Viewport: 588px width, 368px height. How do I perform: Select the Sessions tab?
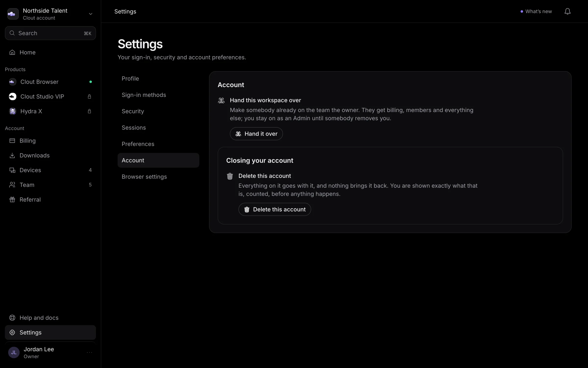point(158,128)
